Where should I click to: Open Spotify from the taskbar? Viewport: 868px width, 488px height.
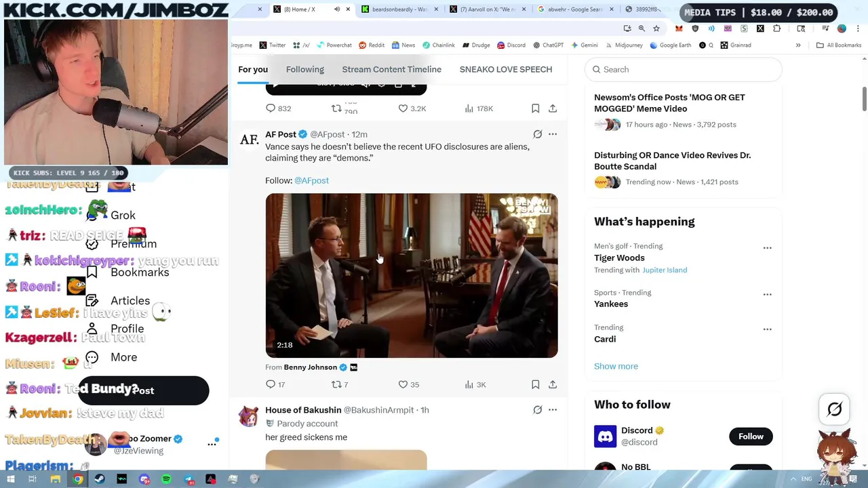coord(166,479)
